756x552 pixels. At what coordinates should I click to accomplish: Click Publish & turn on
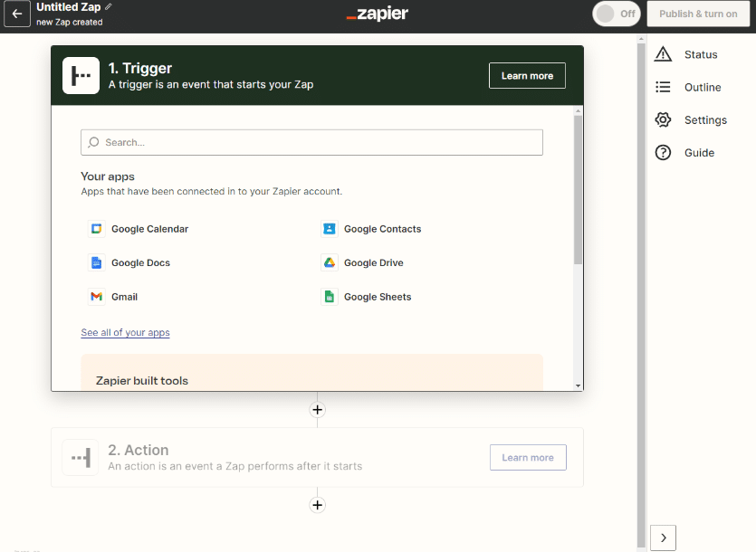pos(698,14)
